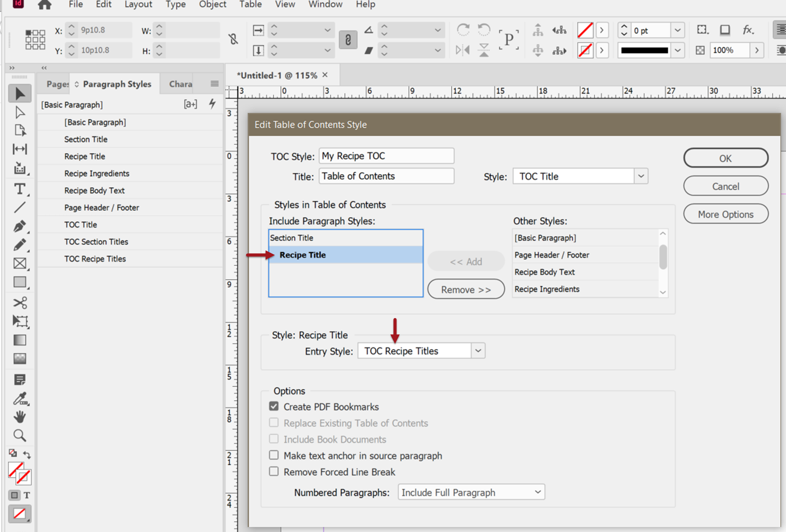Click the Selection tool arrow icon

point(20,93)
